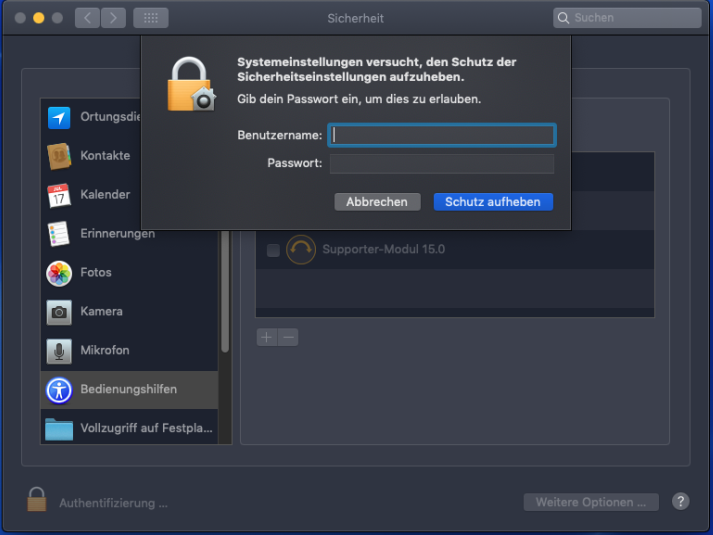713x535 pixels.
Task: Open Weitere Optionen
Action: [591, 502]
